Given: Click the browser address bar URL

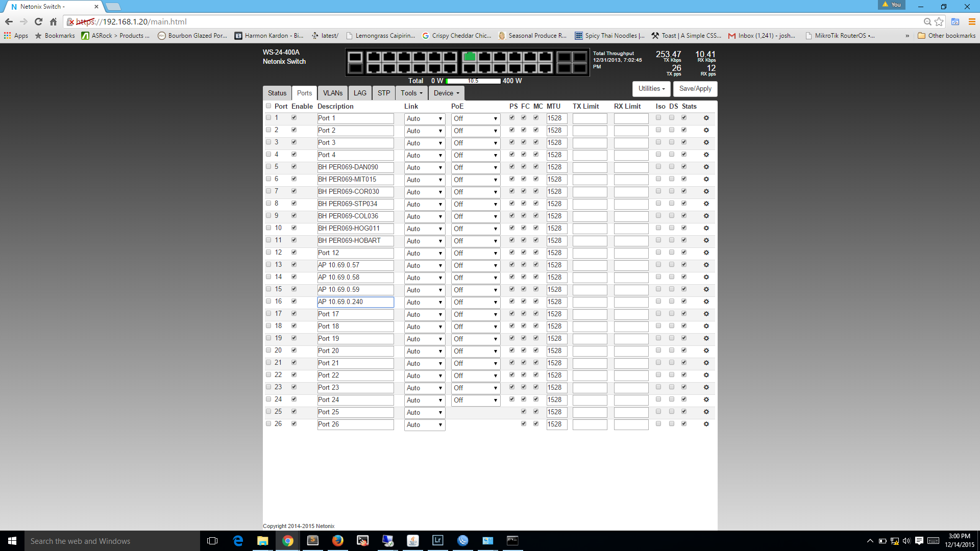Looking at the screenshot, I should pyautogui.click(x=132, y=21).
